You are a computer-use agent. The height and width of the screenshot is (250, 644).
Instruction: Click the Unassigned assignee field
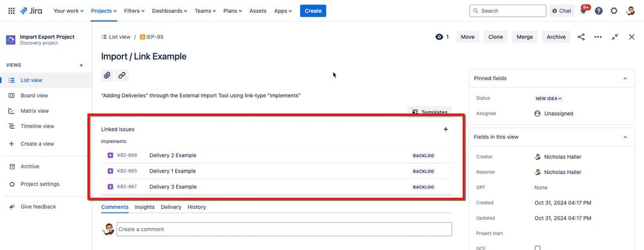pyautogui.click(x=554, y=113)
